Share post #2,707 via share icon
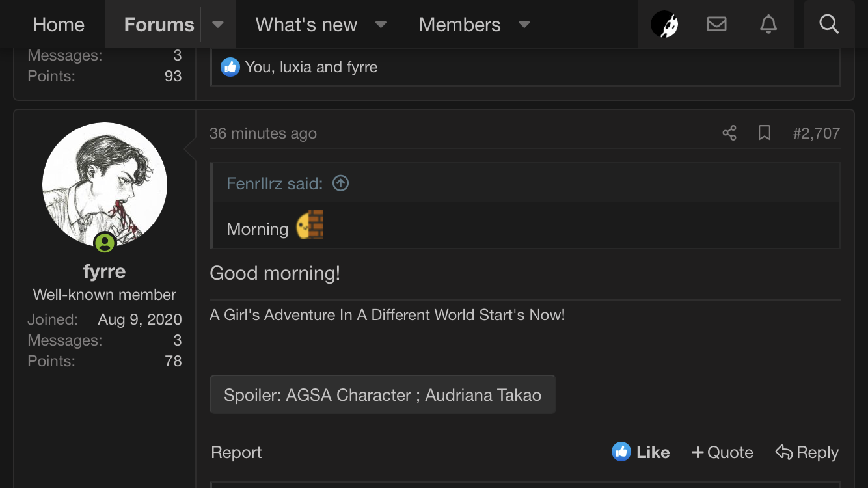 point(729,133)
